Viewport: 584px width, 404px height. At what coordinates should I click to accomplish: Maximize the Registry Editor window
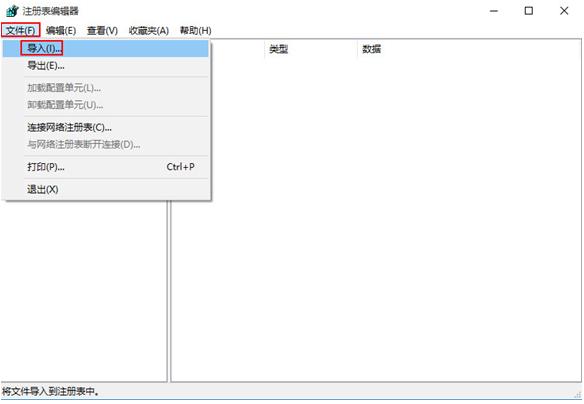pyautogui.click(x=529, y=11)
